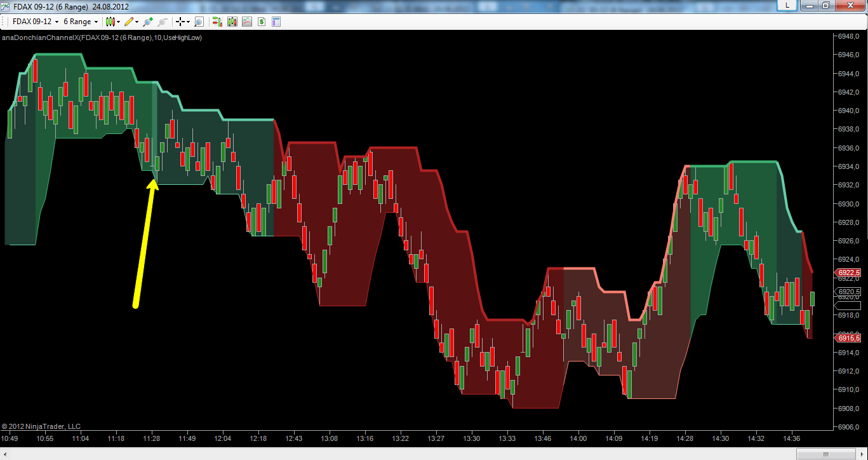Click the 6906,0 price axis label
The image size is (868, 460).
[x=850, y=427]
